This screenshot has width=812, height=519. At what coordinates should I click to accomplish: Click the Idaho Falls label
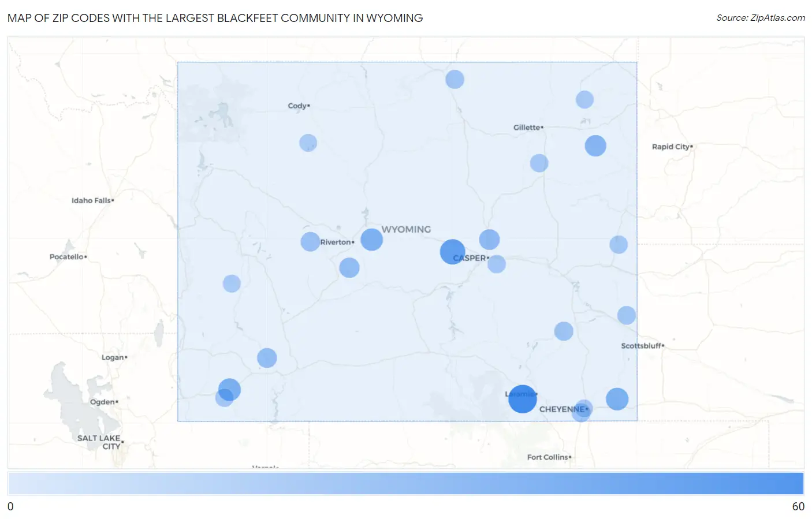point(92,200)
